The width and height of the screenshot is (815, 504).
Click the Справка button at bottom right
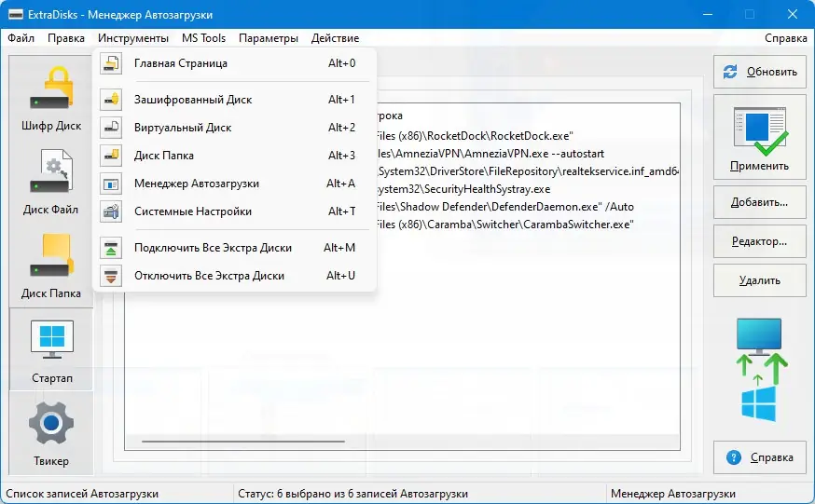(760, 457)
